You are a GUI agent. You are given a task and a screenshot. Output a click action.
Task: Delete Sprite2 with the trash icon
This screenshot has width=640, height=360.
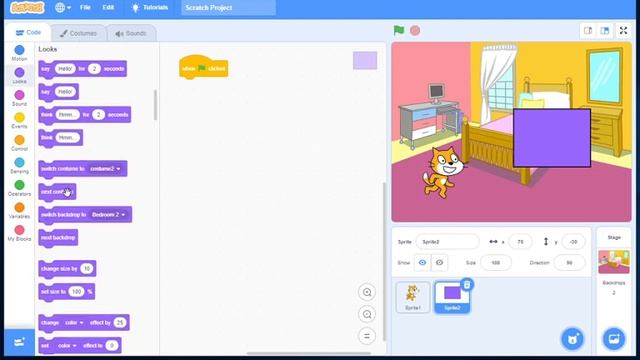click(467, 284)
